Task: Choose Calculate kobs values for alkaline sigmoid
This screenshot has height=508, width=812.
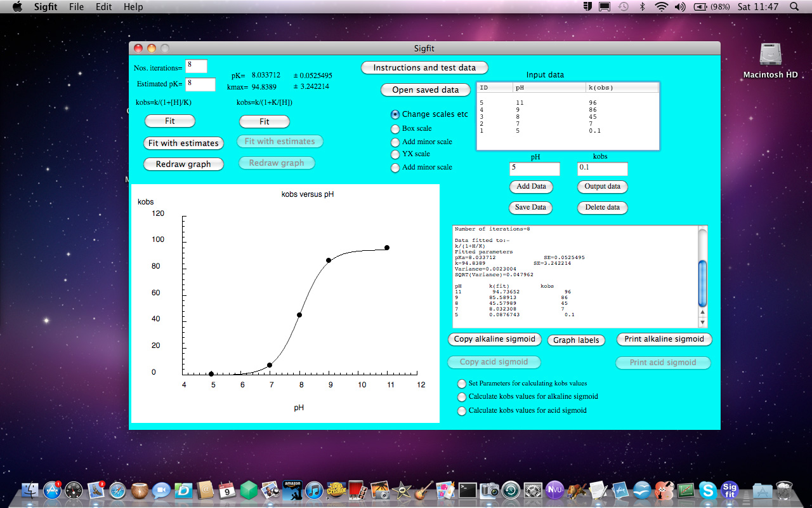Action: tap(462, 397)
